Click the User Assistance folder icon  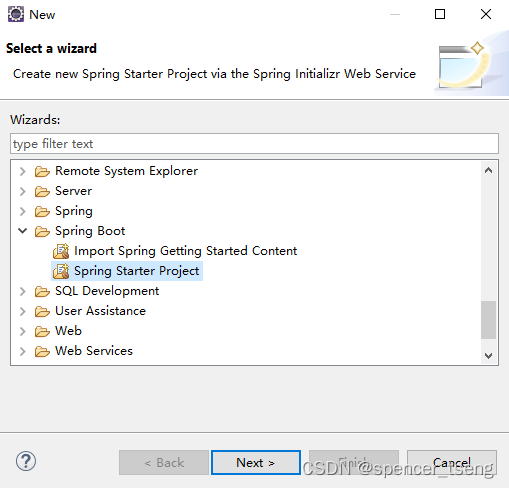[42, 312]
